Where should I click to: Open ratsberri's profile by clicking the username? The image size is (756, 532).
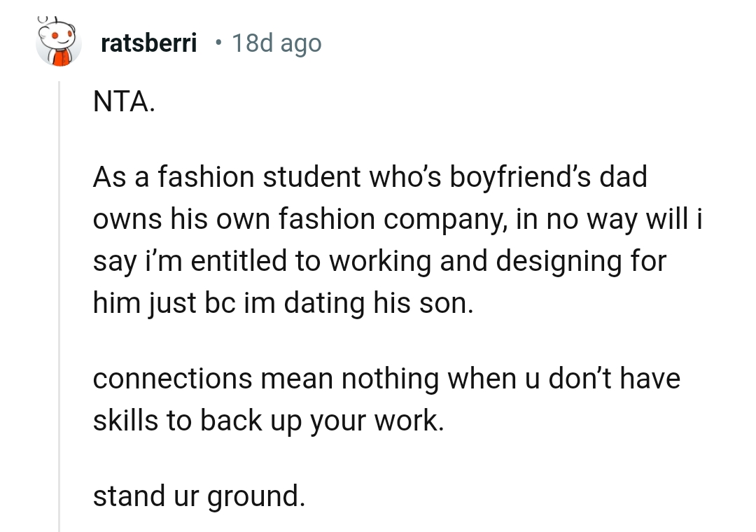(148, 43)
